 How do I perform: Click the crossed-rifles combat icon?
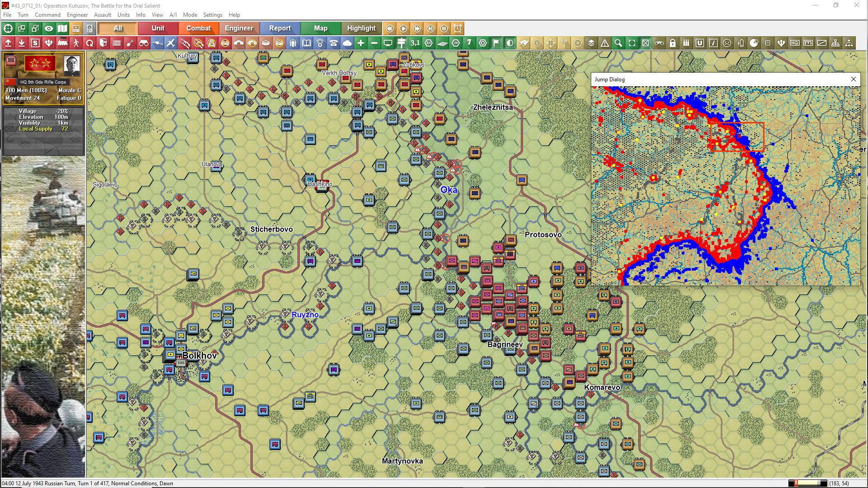184,43
